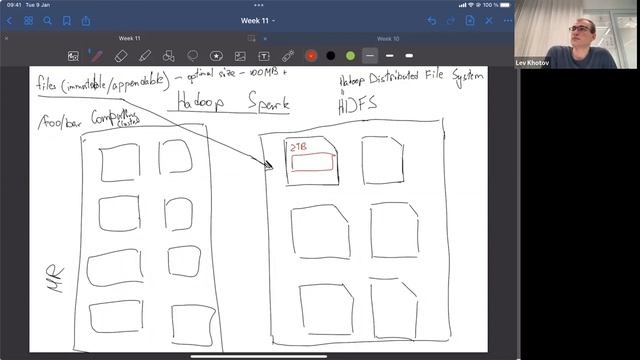The width and height of the screenshot is (640, 360).
Task: Open the Elements sticker tool
Action: (x=216, y=56)
